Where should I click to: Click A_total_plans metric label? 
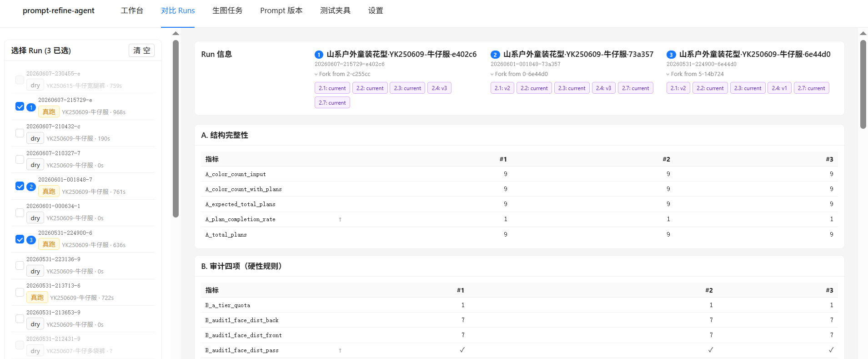pyautogui.click(x=226, y=235)
